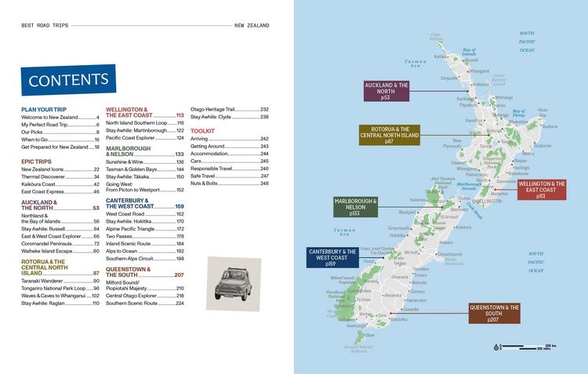This screenshot has width=588, height=374.
Task: Click 'Stay Awhile: Tākaka' entry
Action: [145, 176]
